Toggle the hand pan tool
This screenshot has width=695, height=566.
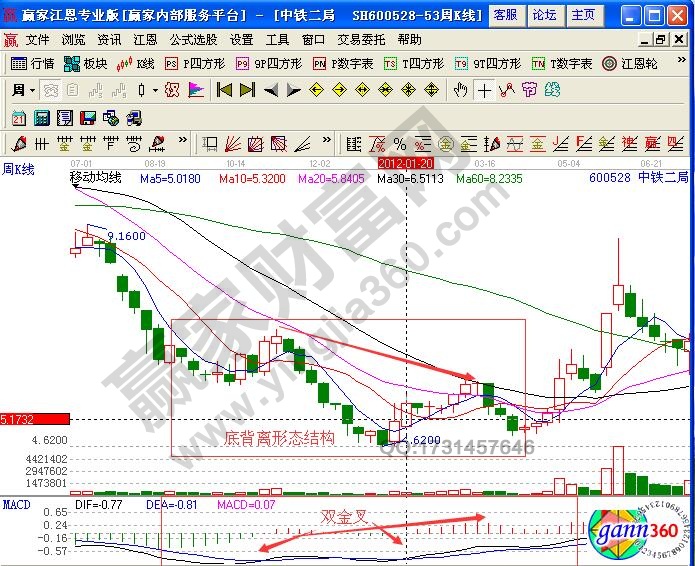click(x=461, y=90)
